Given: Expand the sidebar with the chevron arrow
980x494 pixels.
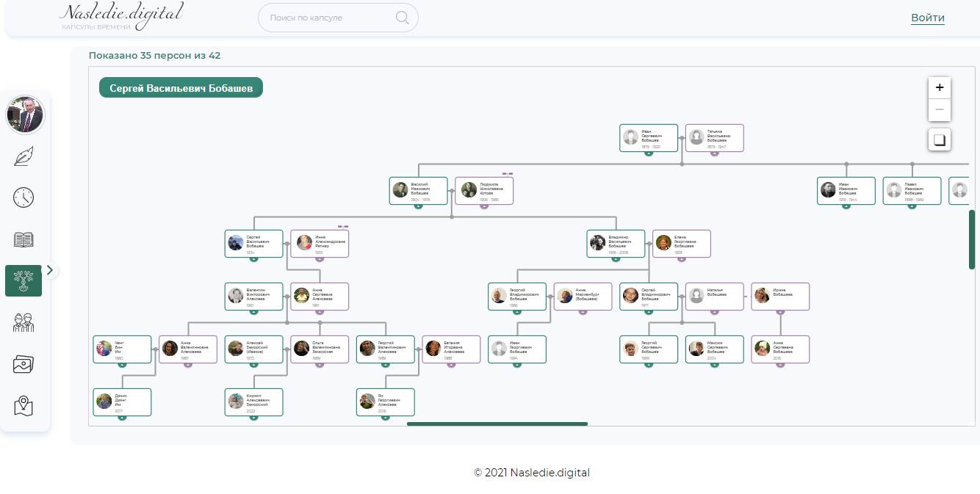Looking at the screenshot, I should pos(50,270).
